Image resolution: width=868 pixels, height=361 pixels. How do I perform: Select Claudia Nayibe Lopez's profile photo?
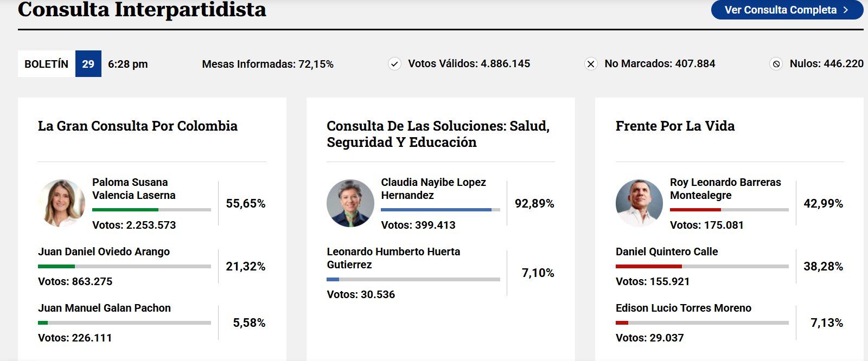[x=350, y=202]
